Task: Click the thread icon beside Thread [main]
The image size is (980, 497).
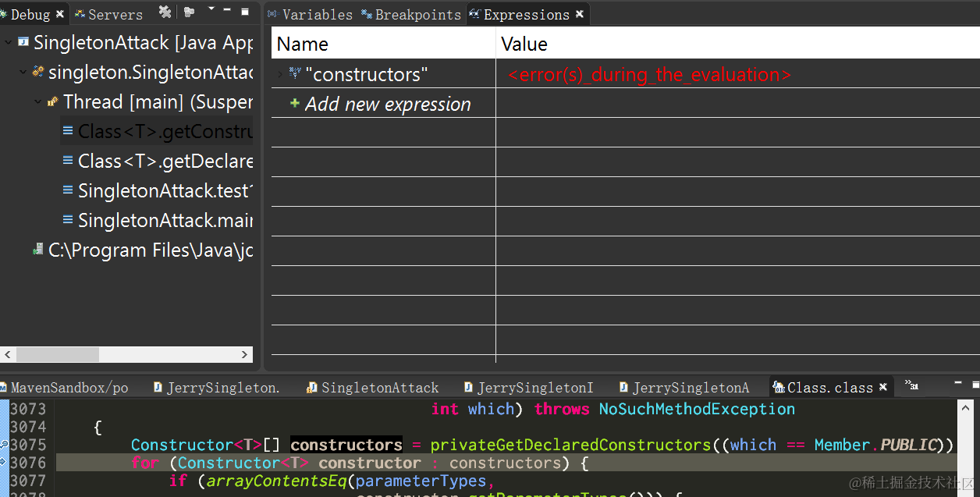Action: [x=53, y=101]
